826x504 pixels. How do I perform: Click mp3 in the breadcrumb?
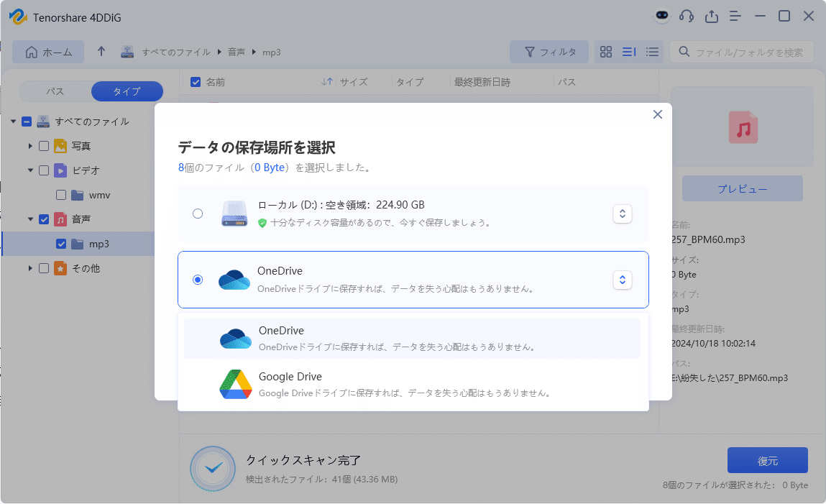(x=271, y=52)
